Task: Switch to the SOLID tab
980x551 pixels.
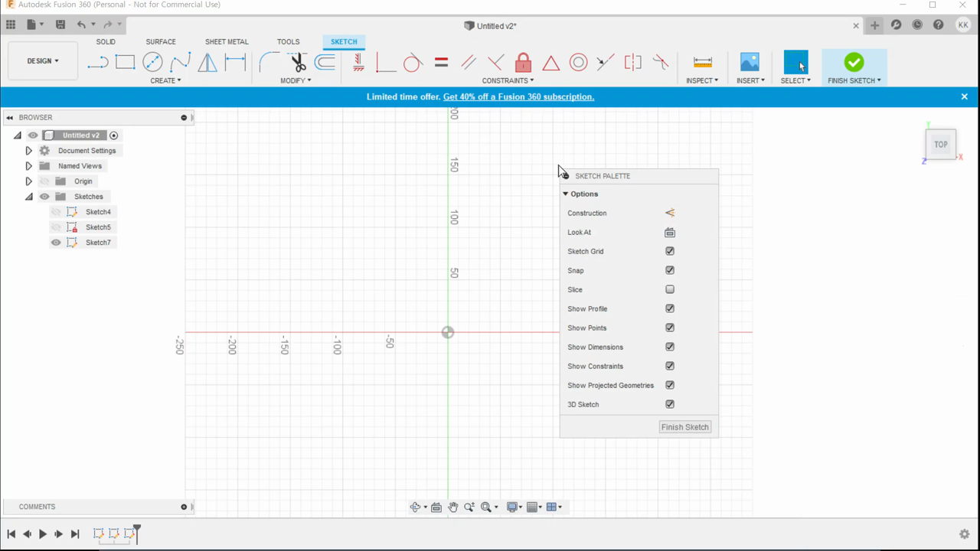Action: (x=106, y=41)
